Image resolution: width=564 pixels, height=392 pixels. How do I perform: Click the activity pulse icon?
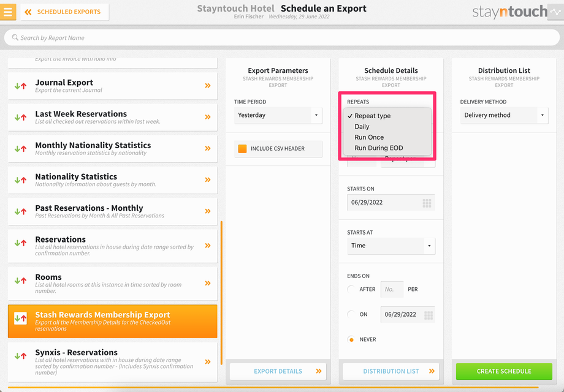tap(555, 12)
